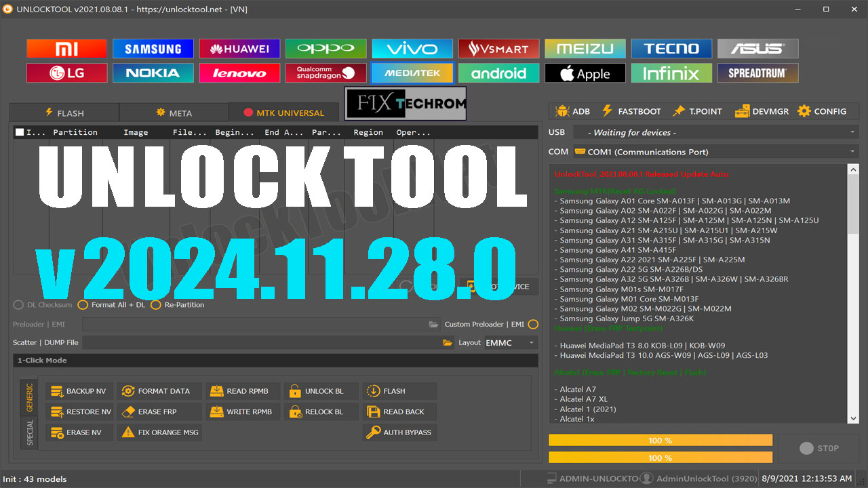Click the WRITE RPMB button
This screenshot has height=488, width=868.
[x=243, y=411]
